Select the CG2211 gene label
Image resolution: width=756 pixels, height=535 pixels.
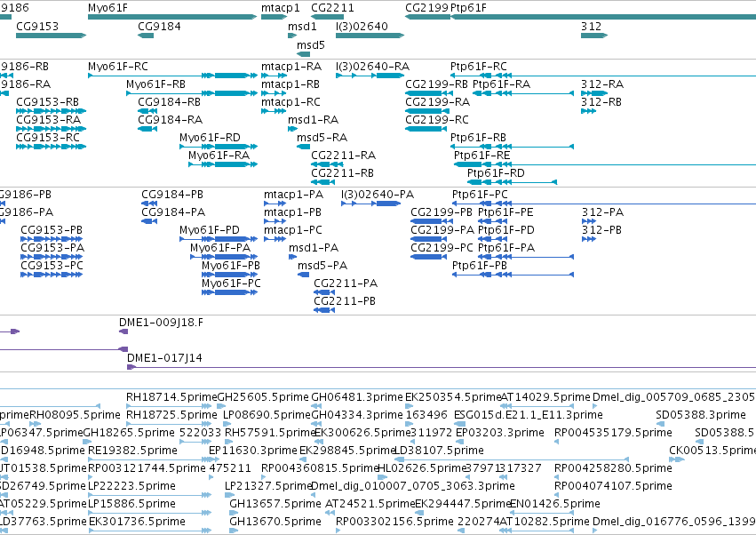(x=332, y=8)
